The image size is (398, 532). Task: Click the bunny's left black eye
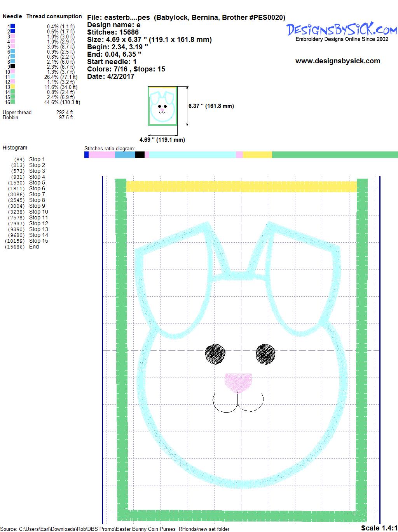coord(215,354)
